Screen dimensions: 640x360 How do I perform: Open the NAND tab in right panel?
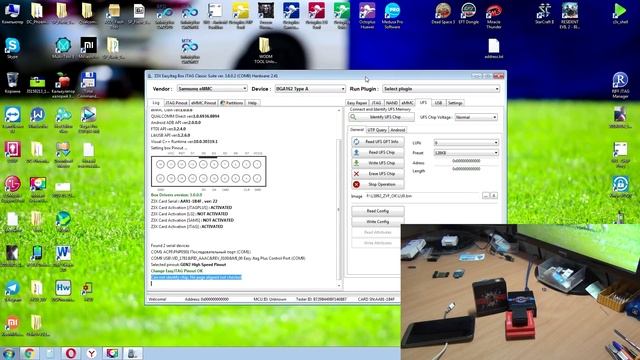(x=391, y=103)
